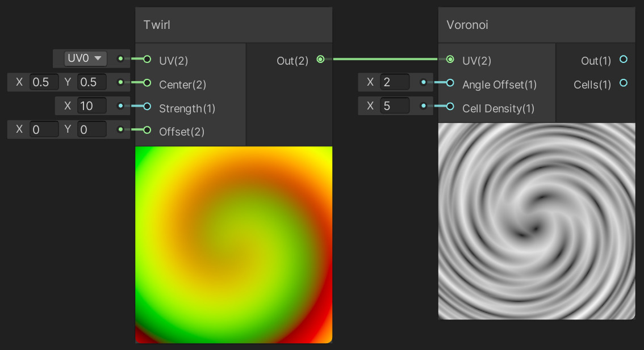Click the Angle Offset(1) input port
Screen dimensions: 644x350
450,83
